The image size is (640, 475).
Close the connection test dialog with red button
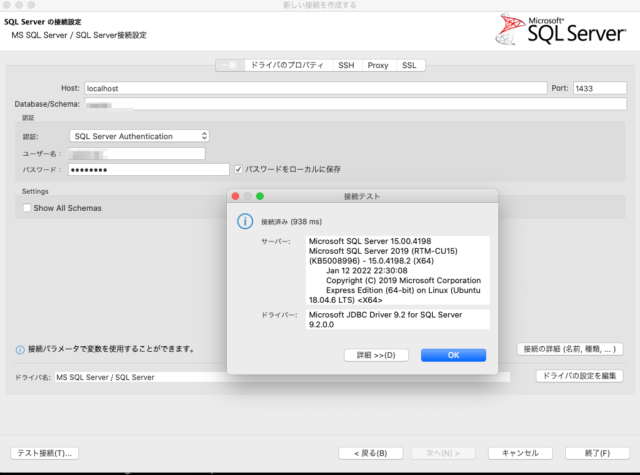pyautogui.click(x=236, y=196)
